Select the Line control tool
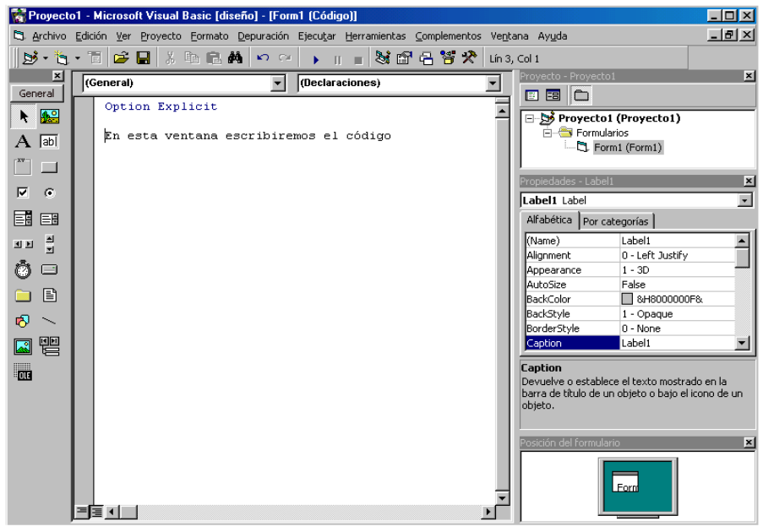Image resolution: width=763 pixels, height=532 pixels. (x=49, y=321)
